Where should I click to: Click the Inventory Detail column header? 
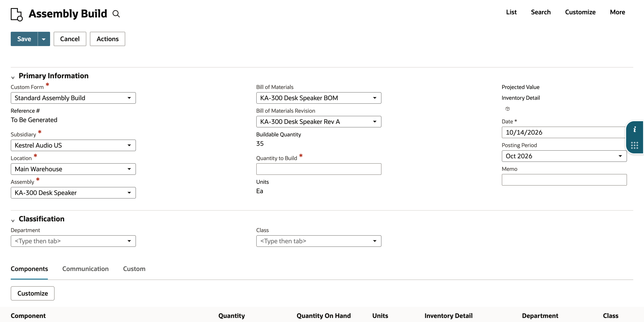click(x=449, y=316)
